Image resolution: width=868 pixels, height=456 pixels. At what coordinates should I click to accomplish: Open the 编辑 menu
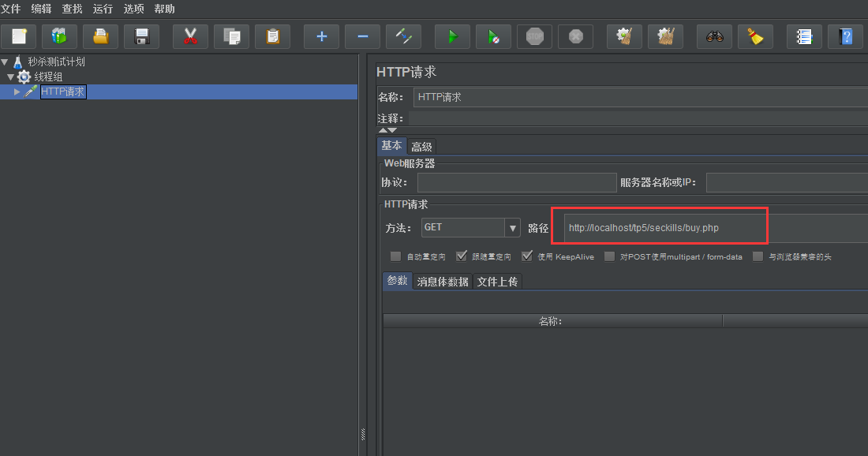click(x=41, y=9)
